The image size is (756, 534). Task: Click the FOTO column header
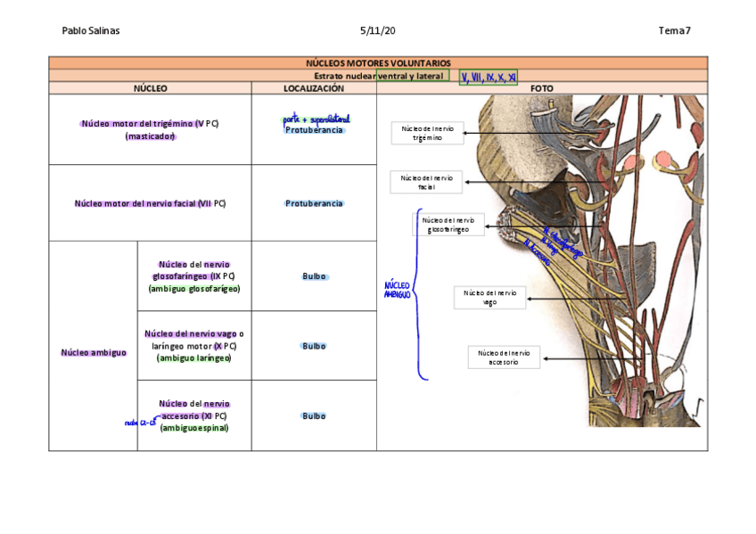541,89
